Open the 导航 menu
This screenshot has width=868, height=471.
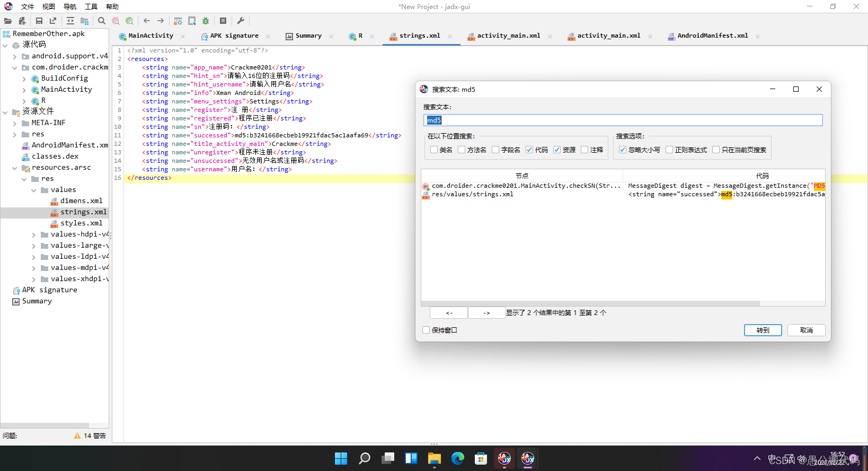70,6
